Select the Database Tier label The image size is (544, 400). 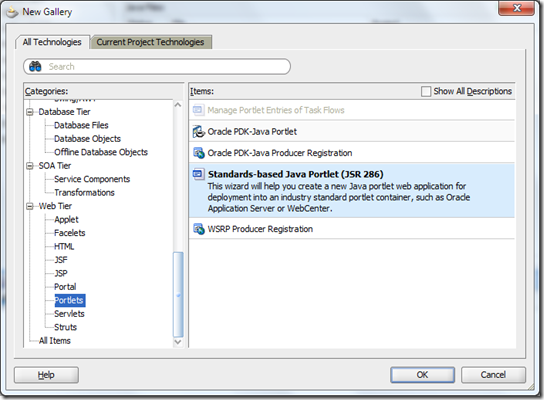65,112
